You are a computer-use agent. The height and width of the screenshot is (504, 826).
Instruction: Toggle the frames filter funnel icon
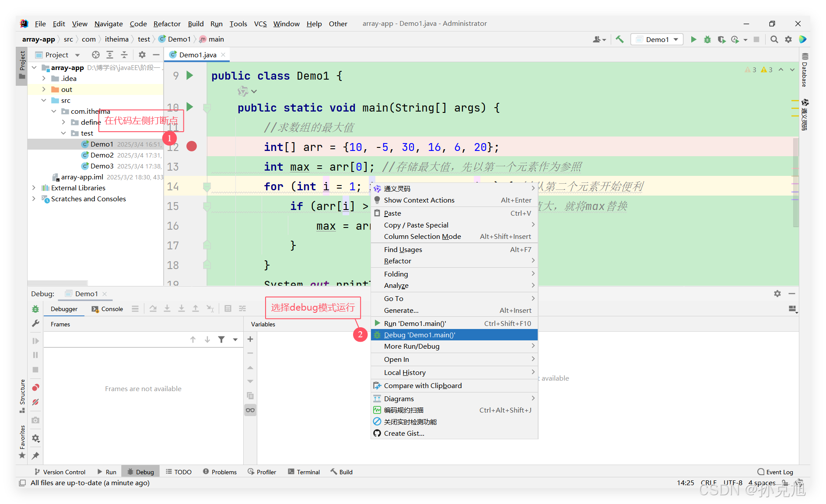222,339
